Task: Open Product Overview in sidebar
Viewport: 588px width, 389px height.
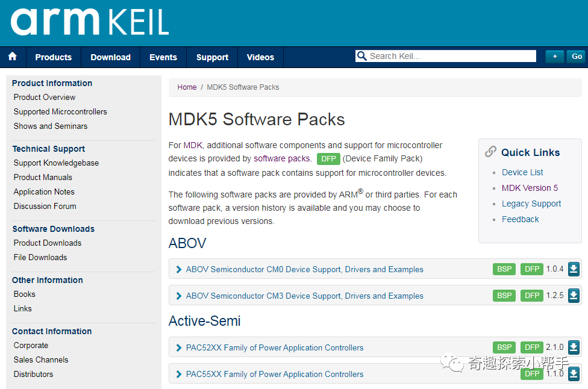Action: [44, 98]
